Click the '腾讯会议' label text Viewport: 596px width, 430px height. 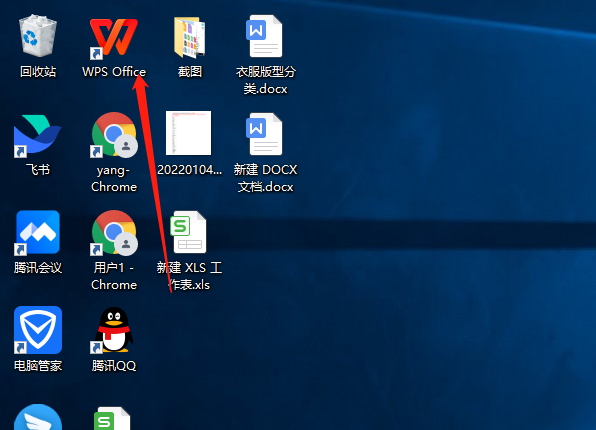38,268
